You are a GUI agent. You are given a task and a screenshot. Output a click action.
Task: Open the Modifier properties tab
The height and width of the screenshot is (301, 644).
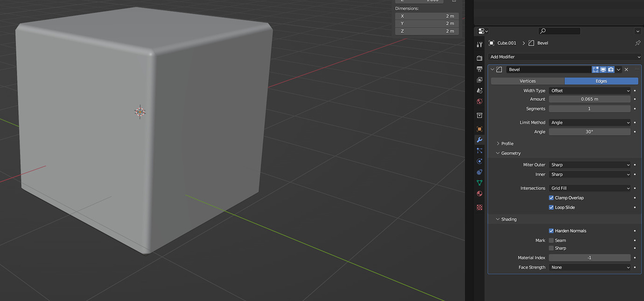(x=479, y=140)
